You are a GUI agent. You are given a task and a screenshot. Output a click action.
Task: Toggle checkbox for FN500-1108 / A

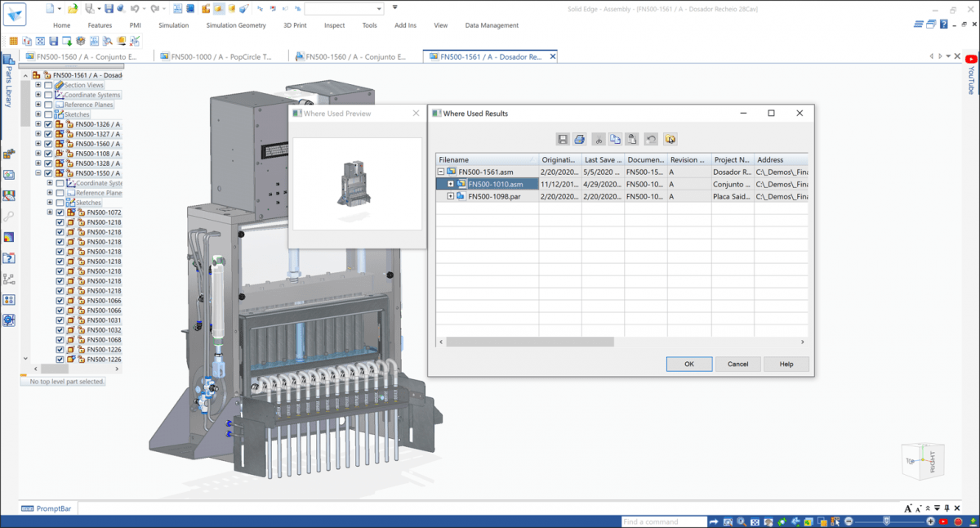pyautogui.click(x=48, y=154)
